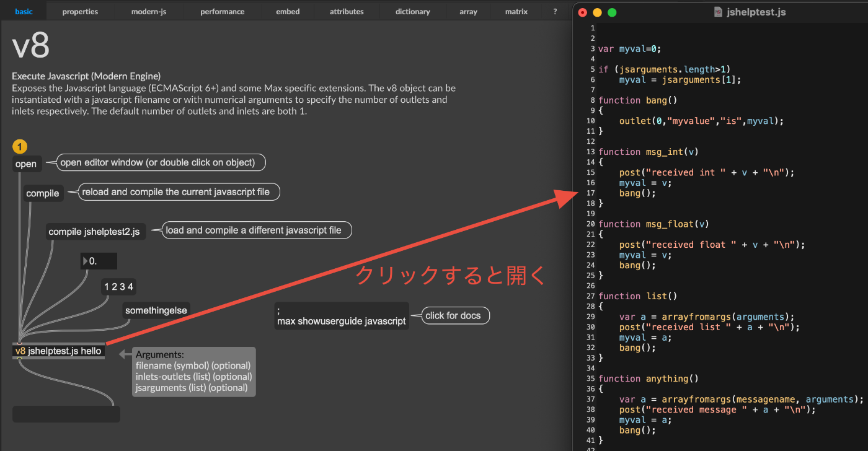The image size is (868, 451).
Task: Maximize the jshelptest.js editor window
Action: click(612, 12)
